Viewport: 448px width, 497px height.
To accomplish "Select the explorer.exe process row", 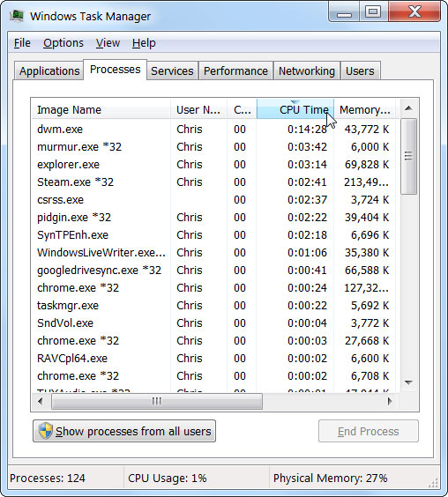I will (x=213, y=165).
